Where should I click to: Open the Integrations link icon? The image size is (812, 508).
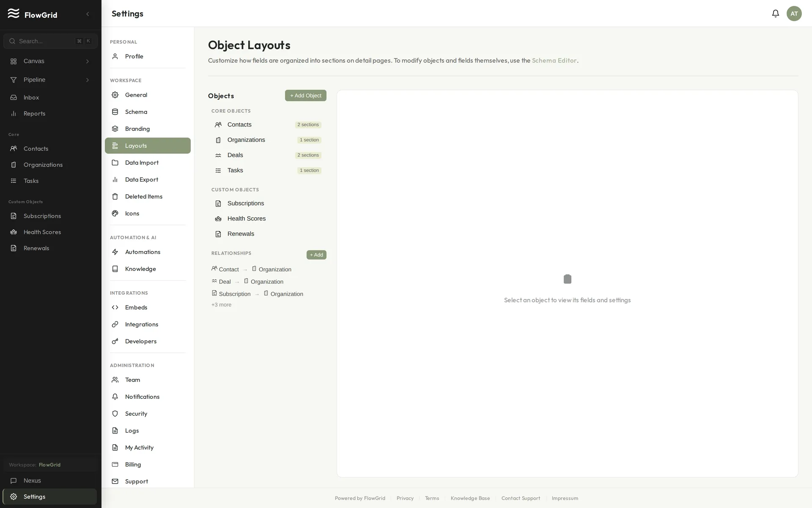pos(115,324)
